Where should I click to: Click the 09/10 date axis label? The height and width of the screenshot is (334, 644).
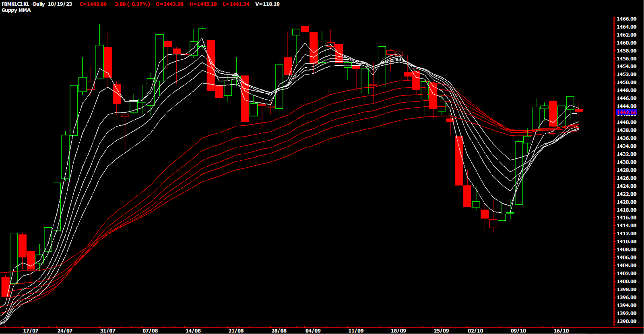point(518,331)
